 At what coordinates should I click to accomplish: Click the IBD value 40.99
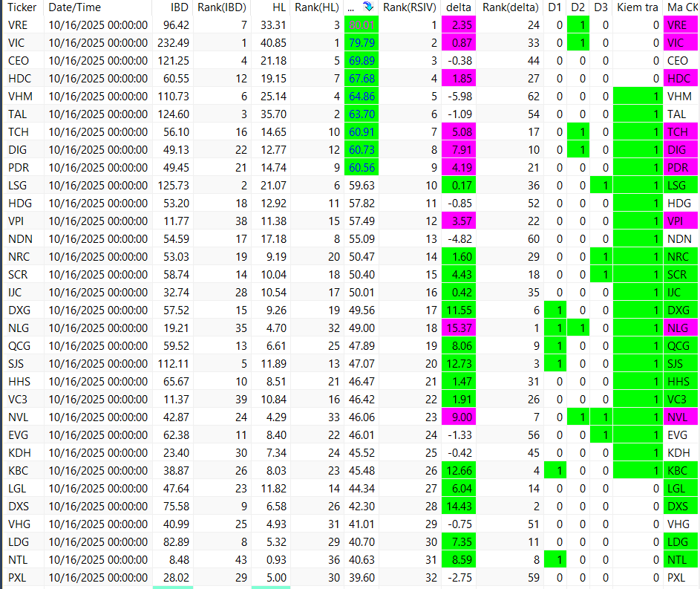coord(176,524)
